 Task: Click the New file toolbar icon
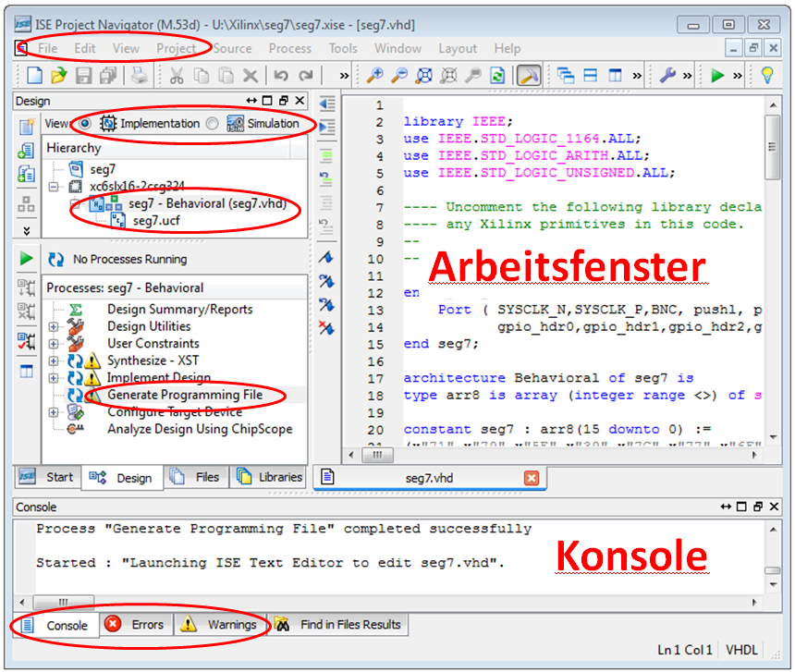(x=34, y=76)
